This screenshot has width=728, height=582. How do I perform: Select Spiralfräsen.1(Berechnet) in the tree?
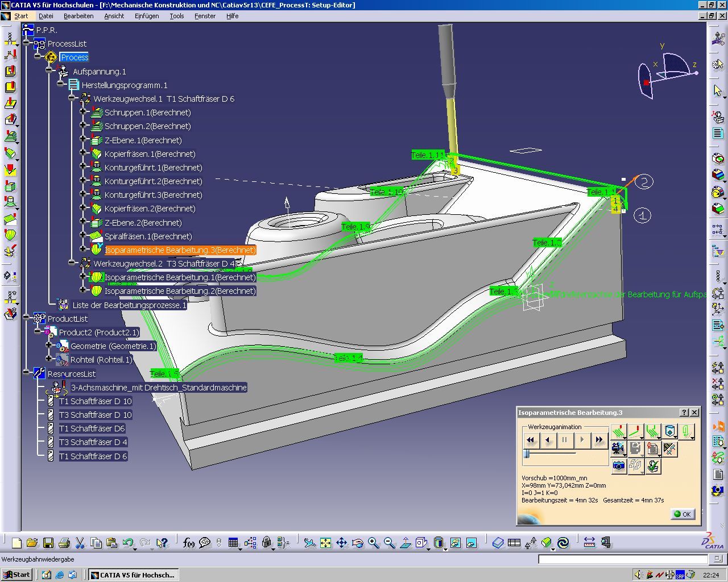pos(148,236)
